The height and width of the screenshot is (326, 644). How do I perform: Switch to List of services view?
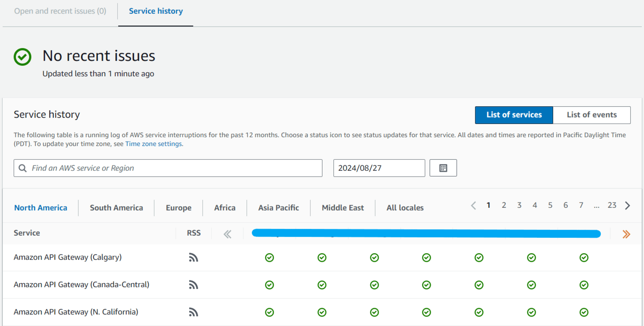(514, 115)
